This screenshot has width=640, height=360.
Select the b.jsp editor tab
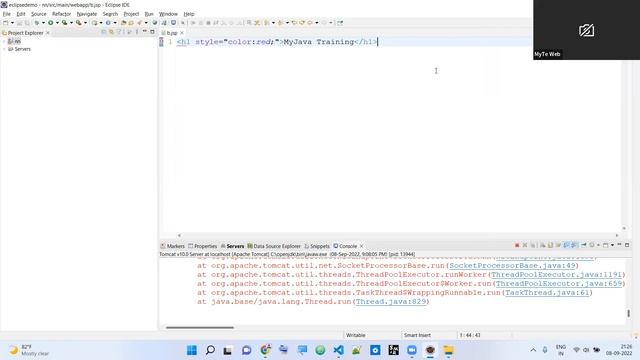click(x=169, y=33)
